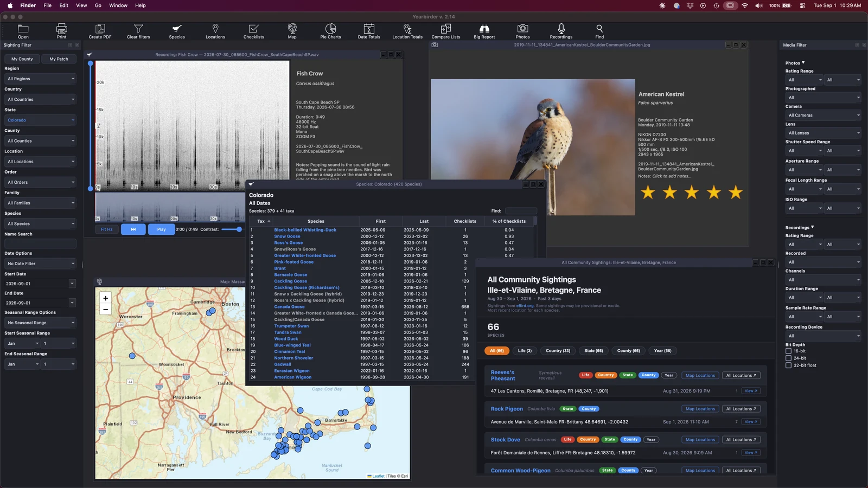The width and height of the screenshot is (868, 488).
Task: Zoom out on the map with minus
Action: (106, 310)
